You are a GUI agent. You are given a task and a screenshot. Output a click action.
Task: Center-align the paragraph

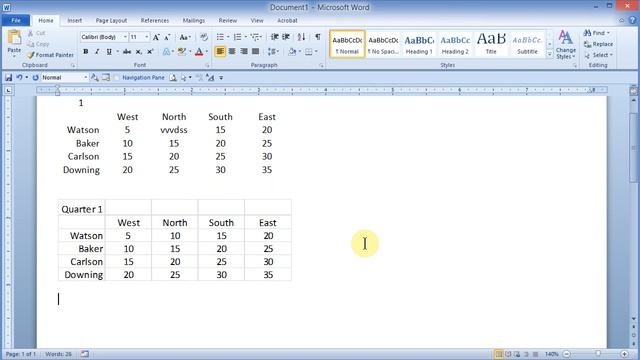click(232, 51)
